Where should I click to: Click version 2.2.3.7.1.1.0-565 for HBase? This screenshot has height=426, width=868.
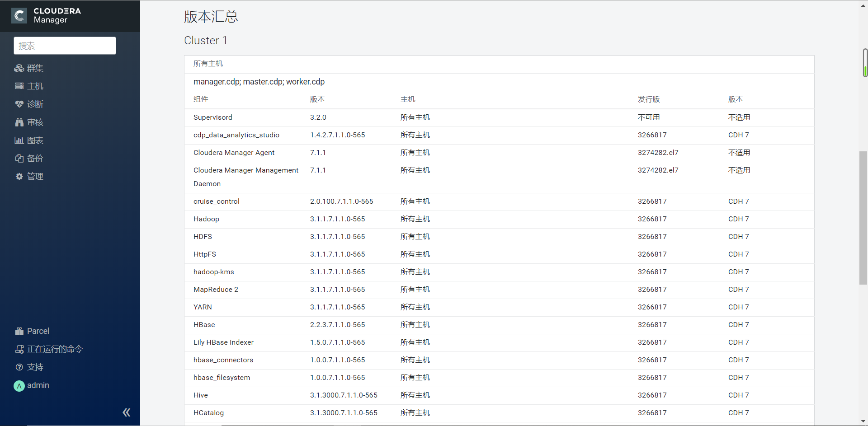point(338,325)
